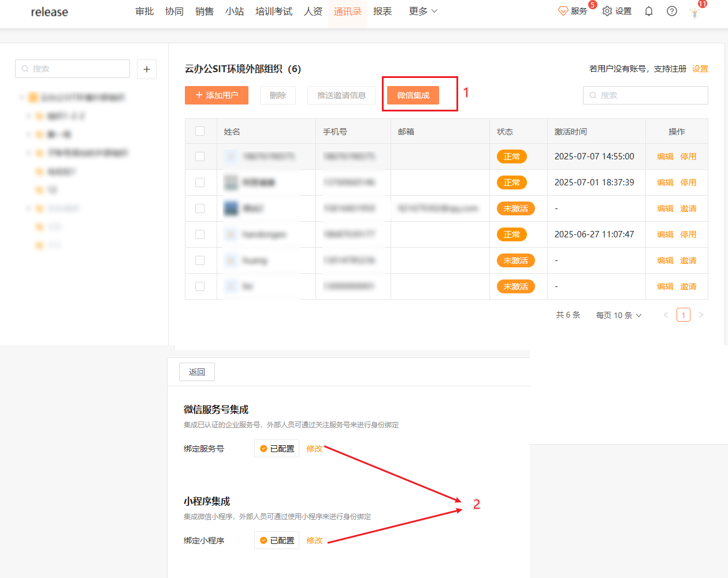The width and height of the screenshot is (728, 578).
Task: Click the user avatar in top right
Action: (695, 12)
